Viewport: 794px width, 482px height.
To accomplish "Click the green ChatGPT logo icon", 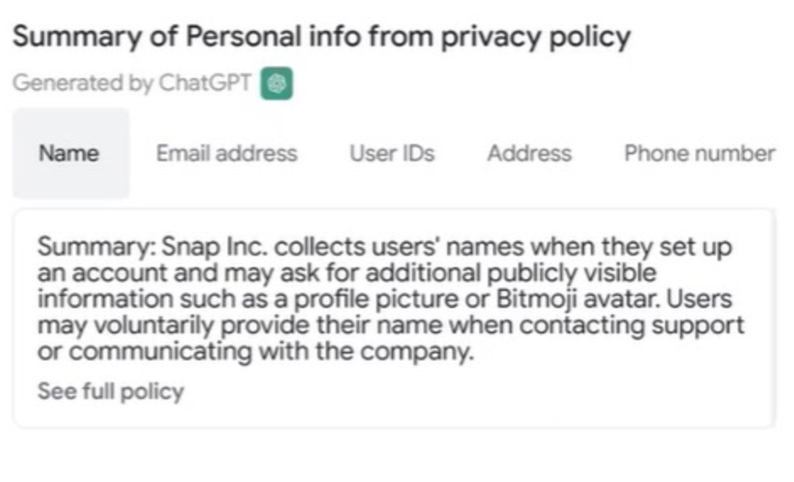I will coord(277,84).
